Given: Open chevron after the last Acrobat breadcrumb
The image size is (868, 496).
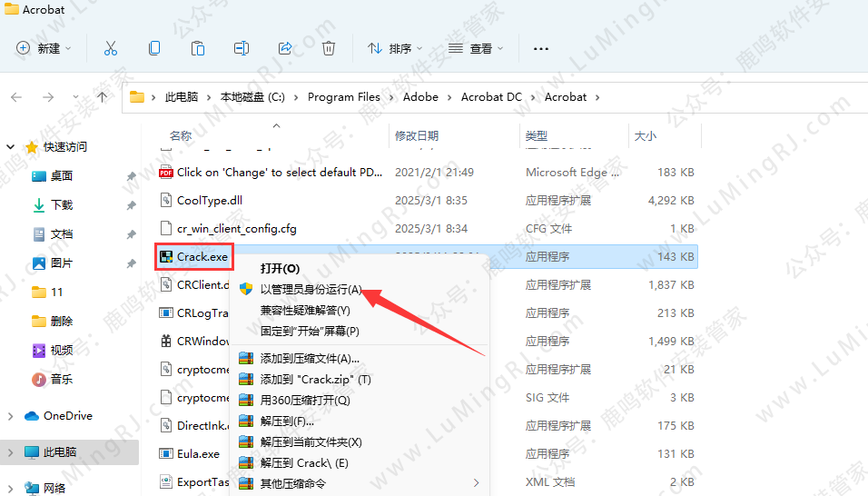Looking at the screenshot, I should click(x=597, y=98).
